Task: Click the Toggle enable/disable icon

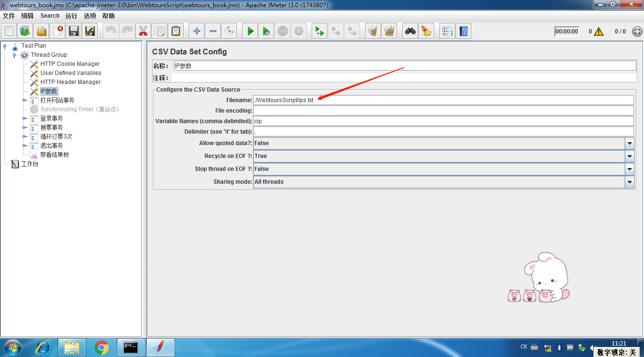Action: click(229, 31)
